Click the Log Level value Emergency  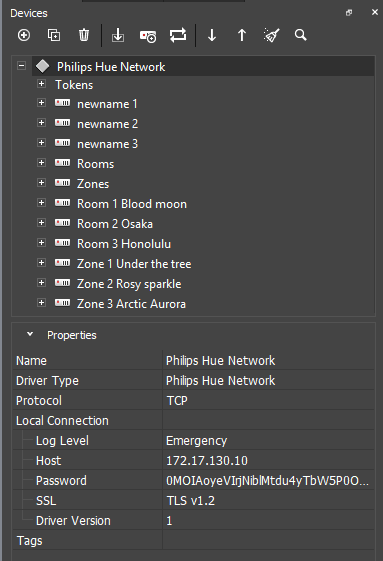(x=268, y=440)
